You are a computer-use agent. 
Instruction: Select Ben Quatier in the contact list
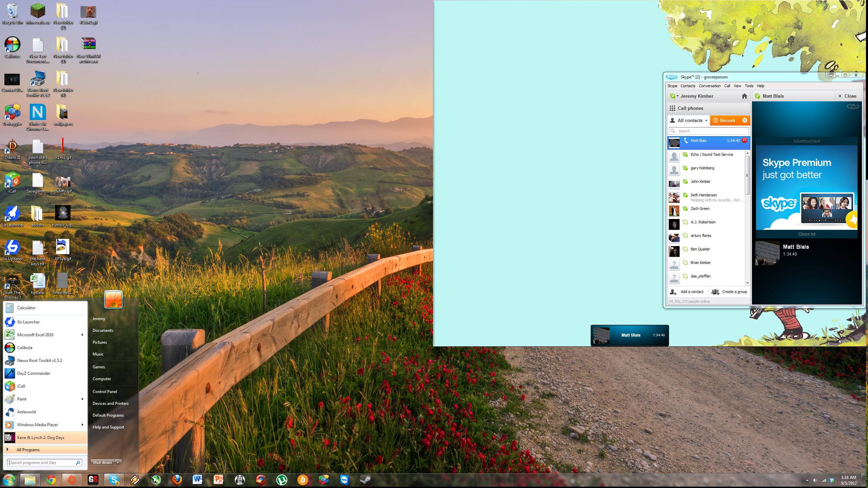pos(706,251)
